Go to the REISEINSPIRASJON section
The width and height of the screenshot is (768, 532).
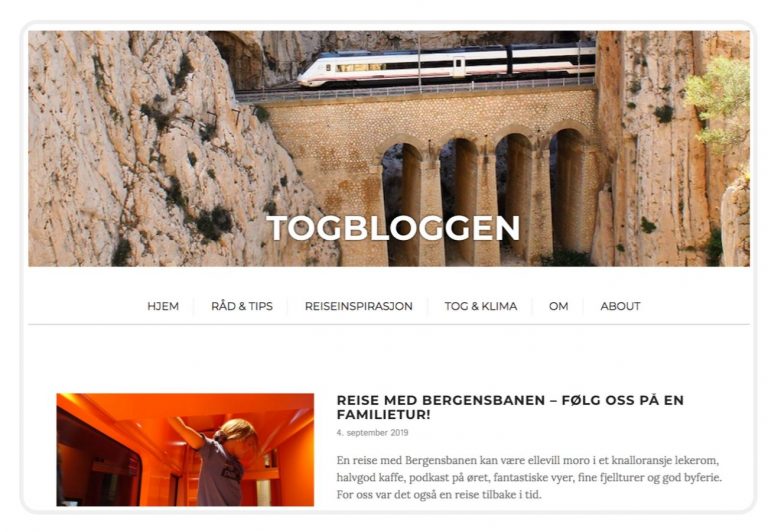click(x=359, y=306)
